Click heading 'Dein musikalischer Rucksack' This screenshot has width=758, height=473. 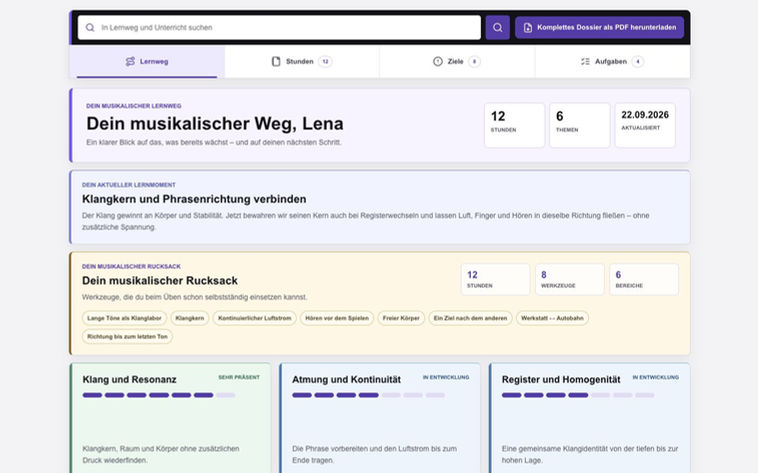(160, 281)
